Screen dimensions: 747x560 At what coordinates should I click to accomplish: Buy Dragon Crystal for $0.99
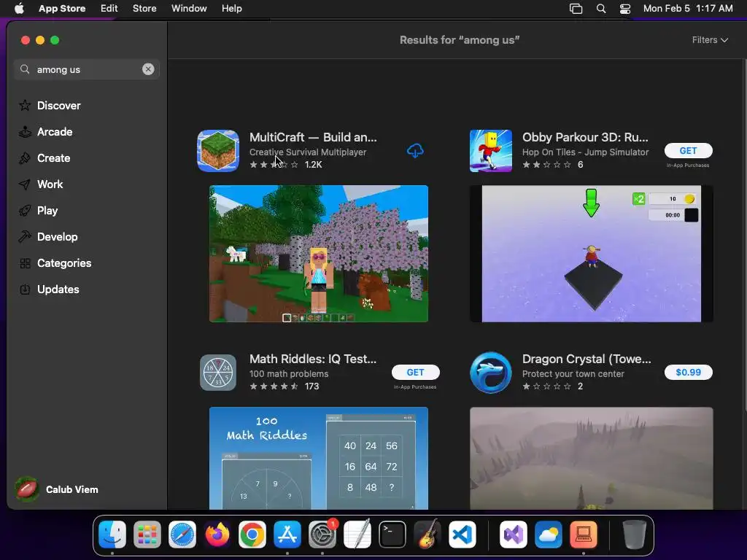(689, 373)
